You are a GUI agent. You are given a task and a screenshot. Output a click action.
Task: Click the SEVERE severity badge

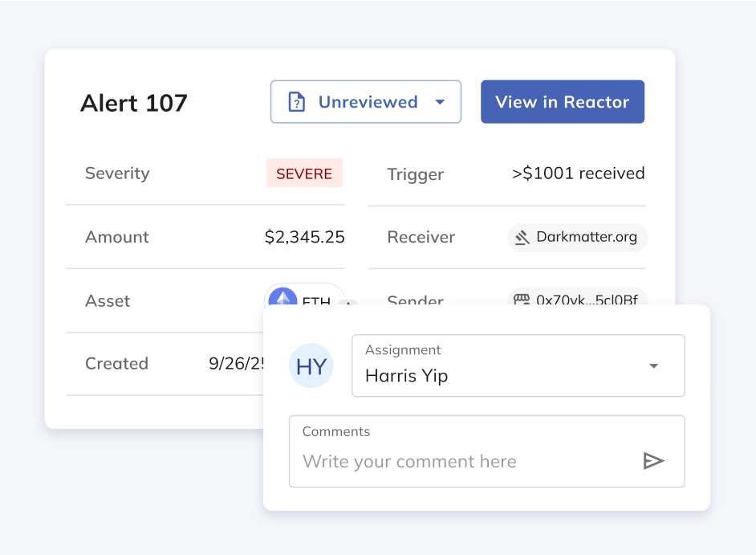(x=304, y=173)
